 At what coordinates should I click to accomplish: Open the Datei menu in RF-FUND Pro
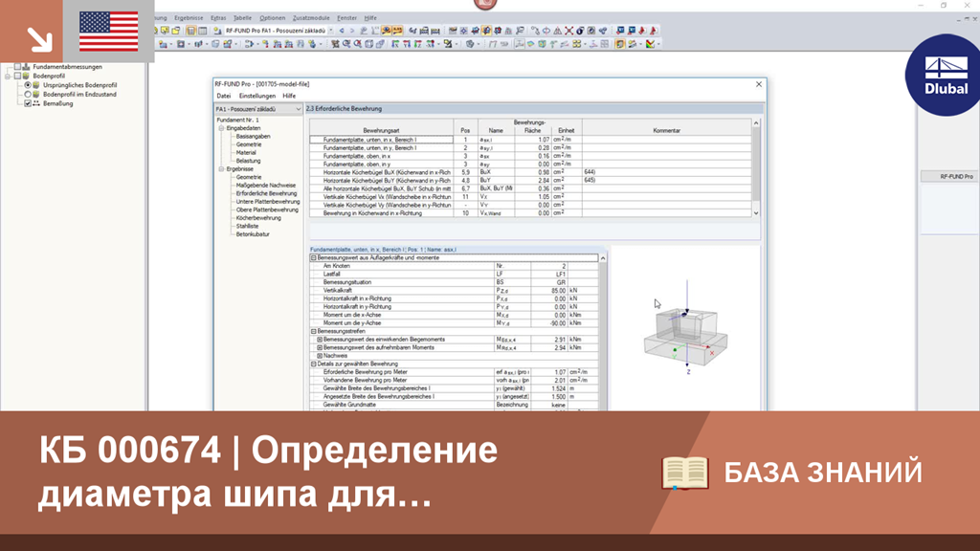[x=223, y=97]
